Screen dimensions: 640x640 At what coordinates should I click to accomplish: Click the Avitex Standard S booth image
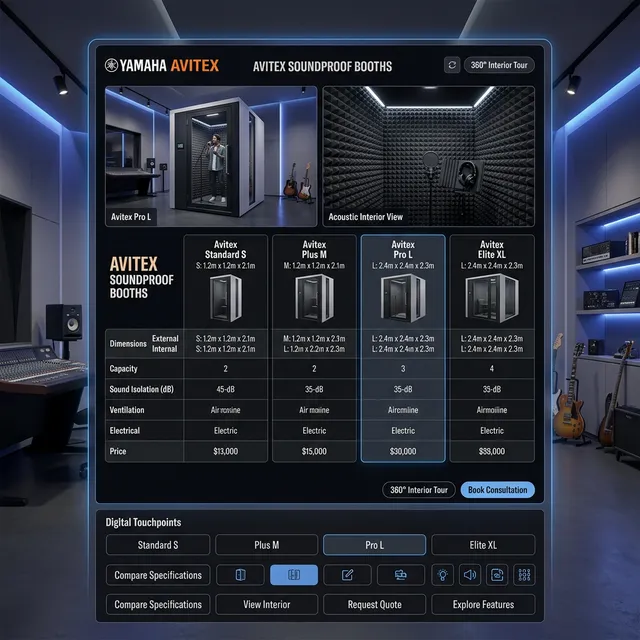coord(225,298)
